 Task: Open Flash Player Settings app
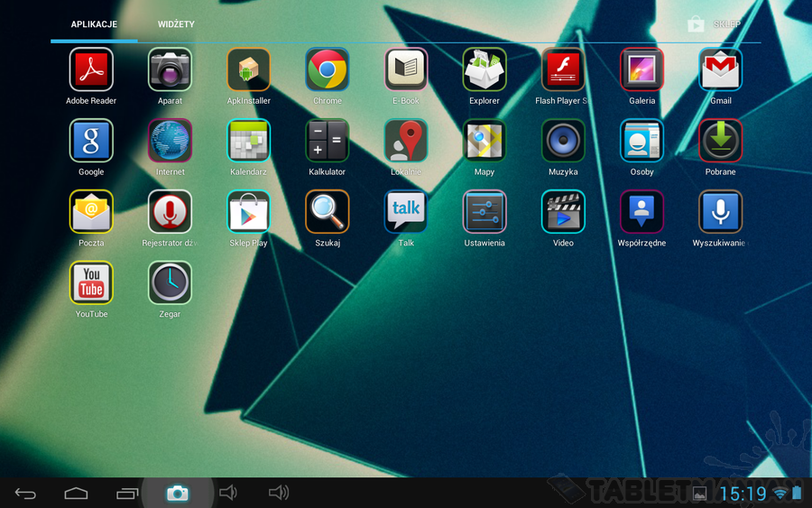(x=563, y=69)
